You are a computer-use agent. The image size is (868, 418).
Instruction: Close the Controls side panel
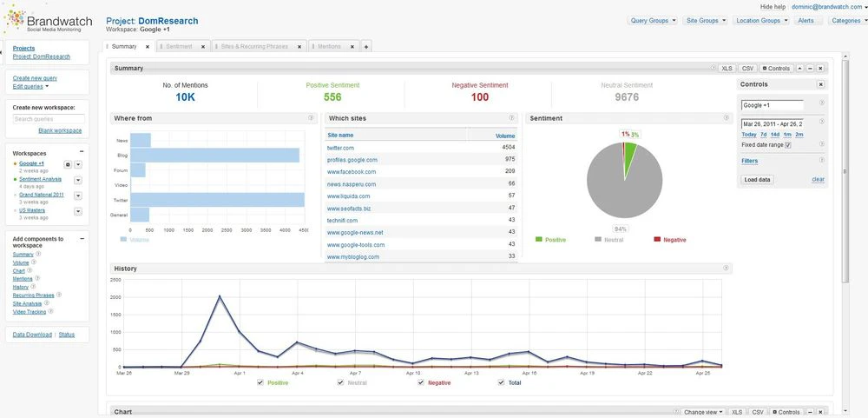pos(820,84)
